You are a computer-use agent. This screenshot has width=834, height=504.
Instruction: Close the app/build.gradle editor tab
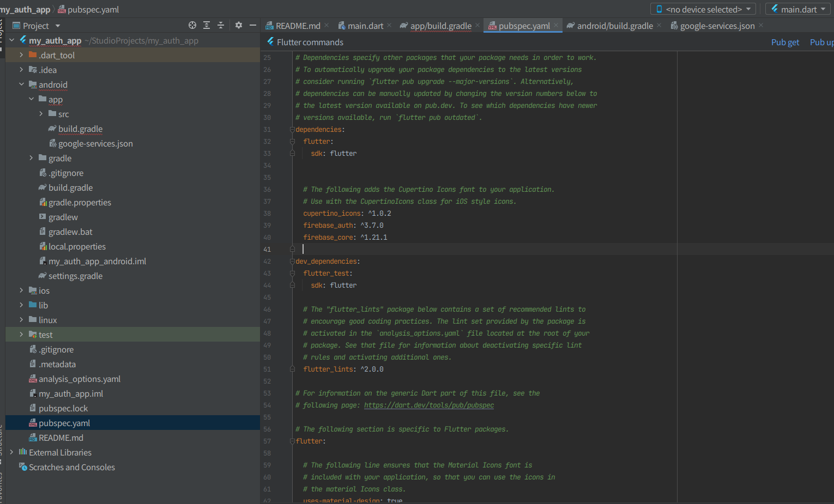coord(478,26)
